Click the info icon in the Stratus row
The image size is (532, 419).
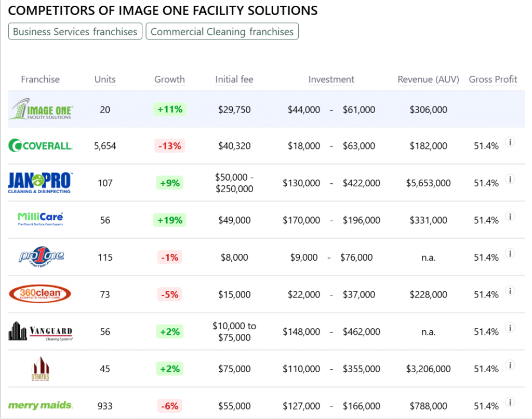[x=510, y=365]
